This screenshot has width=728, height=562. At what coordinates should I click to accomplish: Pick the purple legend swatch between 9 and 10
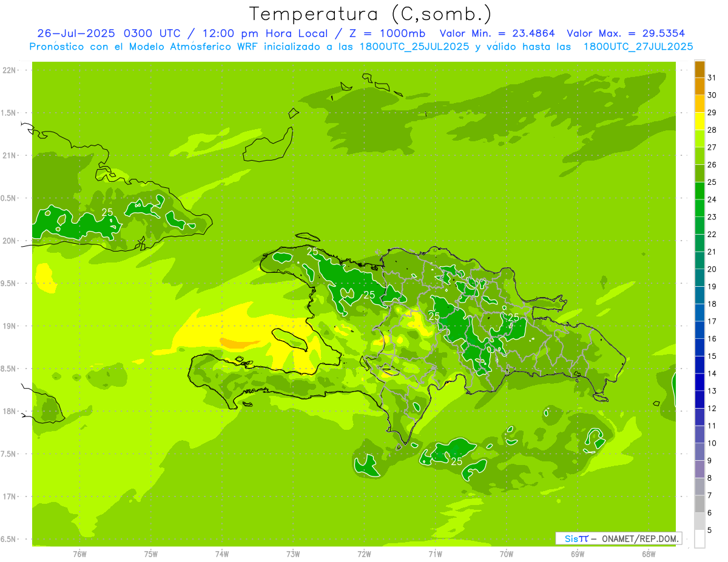700,452
